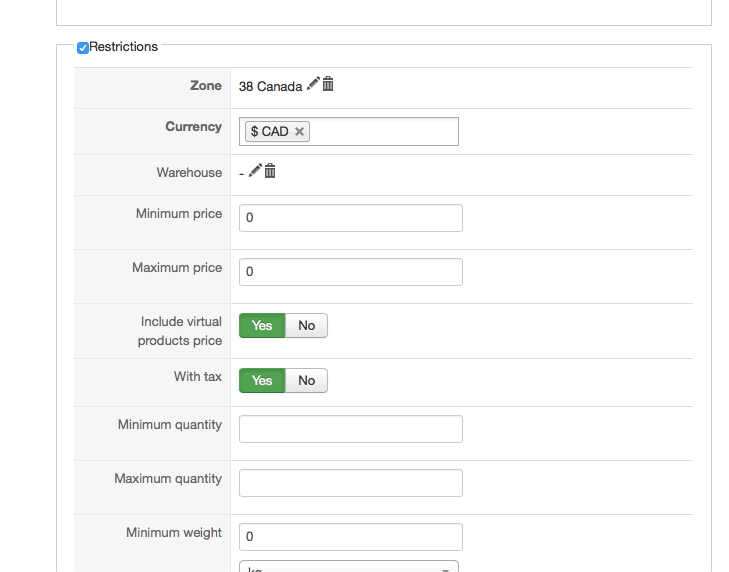The image size is (729, 572).
Task: Click the Minimum weight input
Action: (x=350, y=537)
